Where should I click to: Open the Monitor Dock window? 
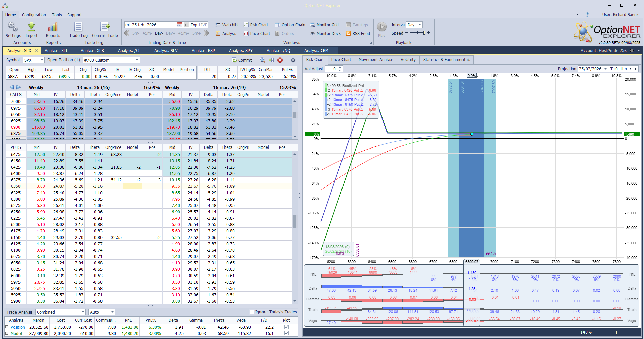pos(325,33)
